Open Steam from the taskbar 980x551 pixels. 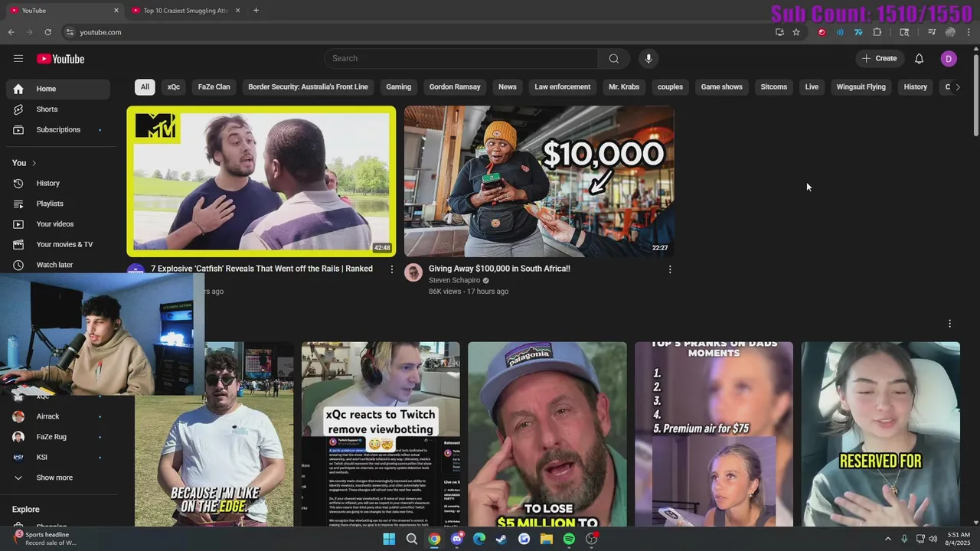click(x=501, y=539)
